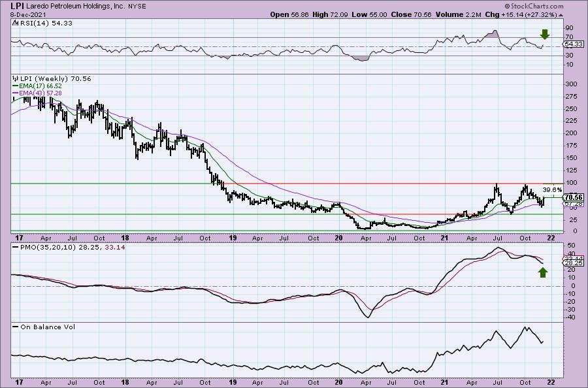Click the candlestick icon before LPI (Weekly)
The image size is (588, 388).
tap(15, 78)
